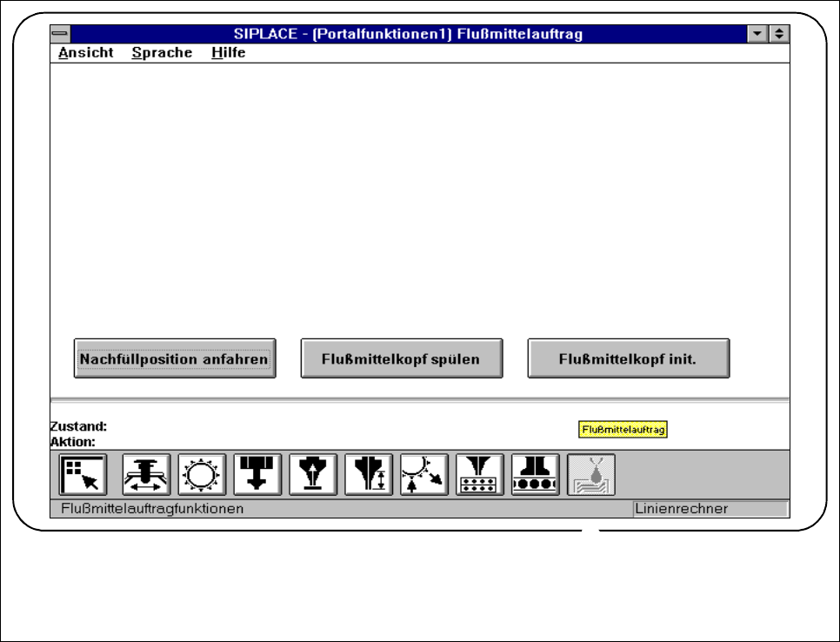Click the menu selection icon with arrow cursor
The width and height of the screenshot is (840, 642).
83,475
